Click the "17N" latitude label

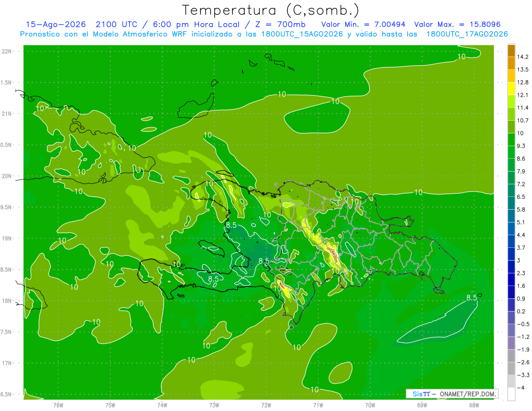[7, 364]
